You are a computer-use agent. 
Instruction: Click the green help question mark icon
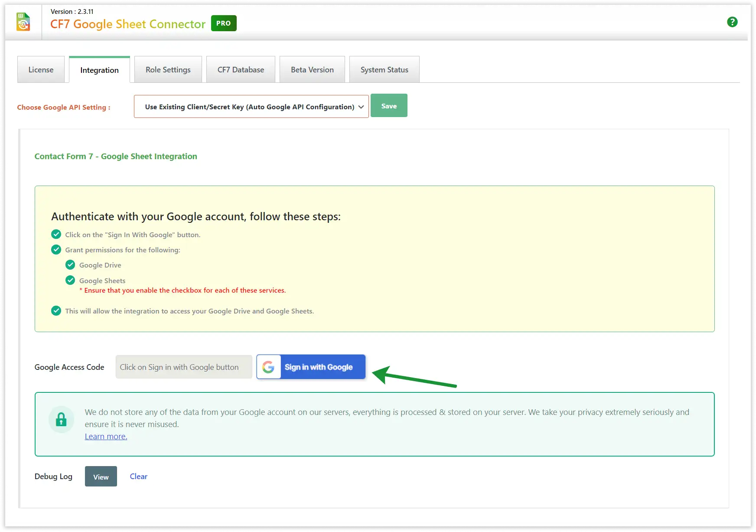(732, 22)
